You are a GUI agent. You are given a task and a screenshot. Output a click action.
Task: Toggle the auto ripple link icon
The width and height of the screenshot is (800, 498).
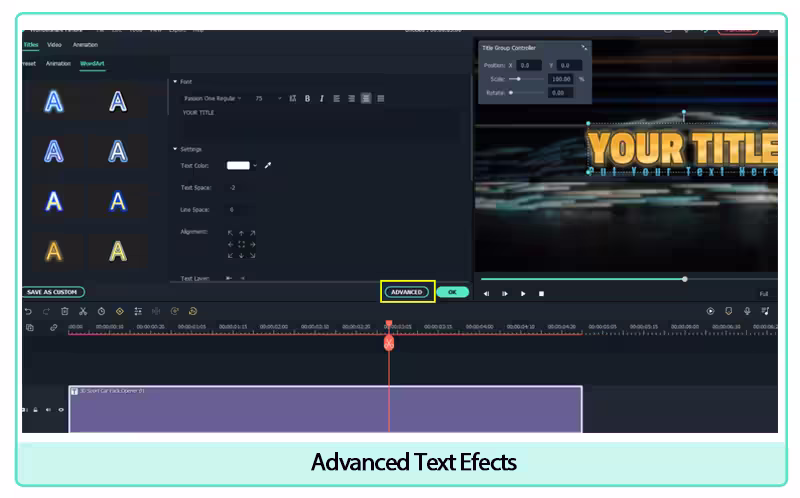coord(54,328)
